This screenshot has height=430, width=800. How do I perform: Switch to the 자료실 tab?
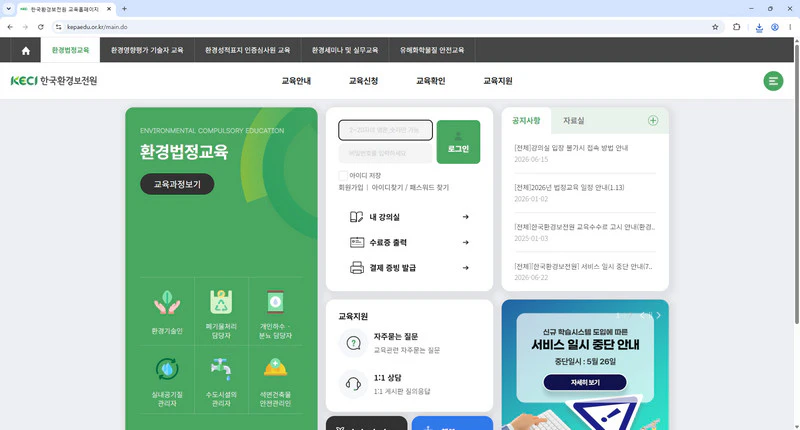[x=573, y=120]
